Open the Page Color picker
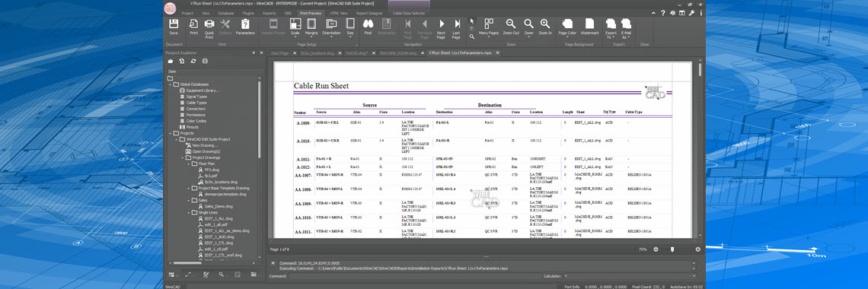Screen dimensions: 868x289 tap(567, 27)
